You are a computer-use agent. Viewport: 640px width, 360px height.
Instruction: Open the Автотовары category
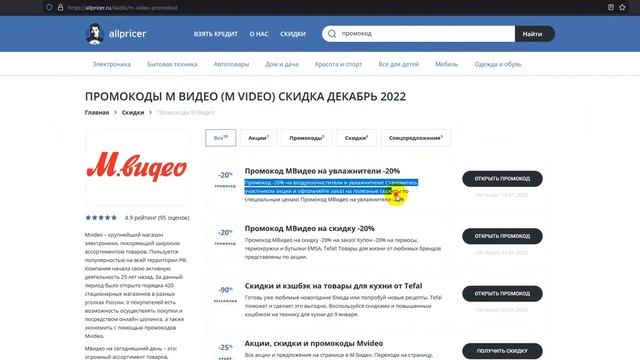point(231,64)
